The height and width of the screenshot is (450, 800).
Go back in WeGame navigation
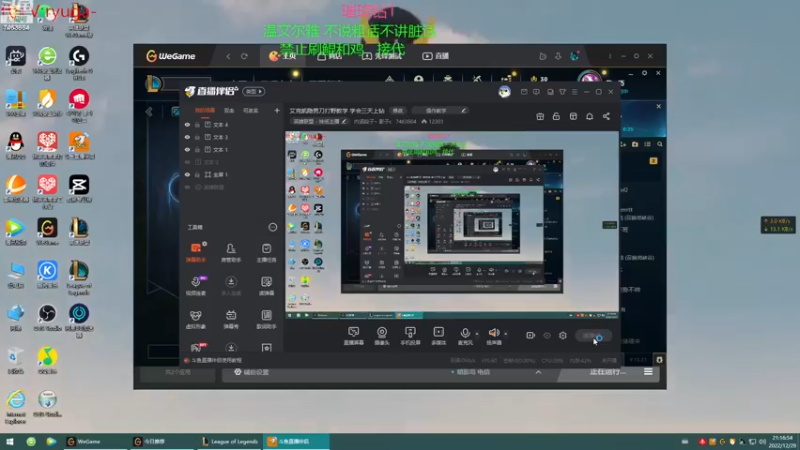coord(228,56)
